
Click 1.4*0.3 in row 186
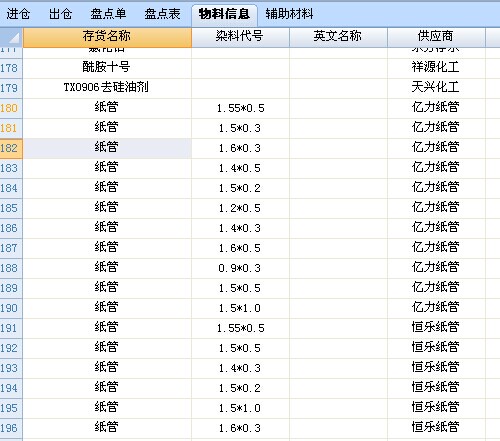tap(240, 228)
